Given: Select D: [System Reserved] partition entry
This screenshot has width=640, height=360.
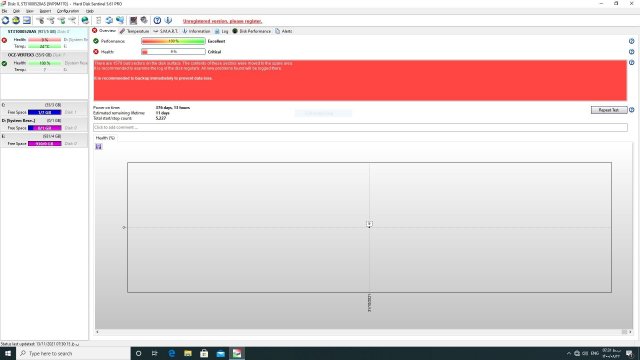Looking at the screenshot, I should [x=44, y=124].
